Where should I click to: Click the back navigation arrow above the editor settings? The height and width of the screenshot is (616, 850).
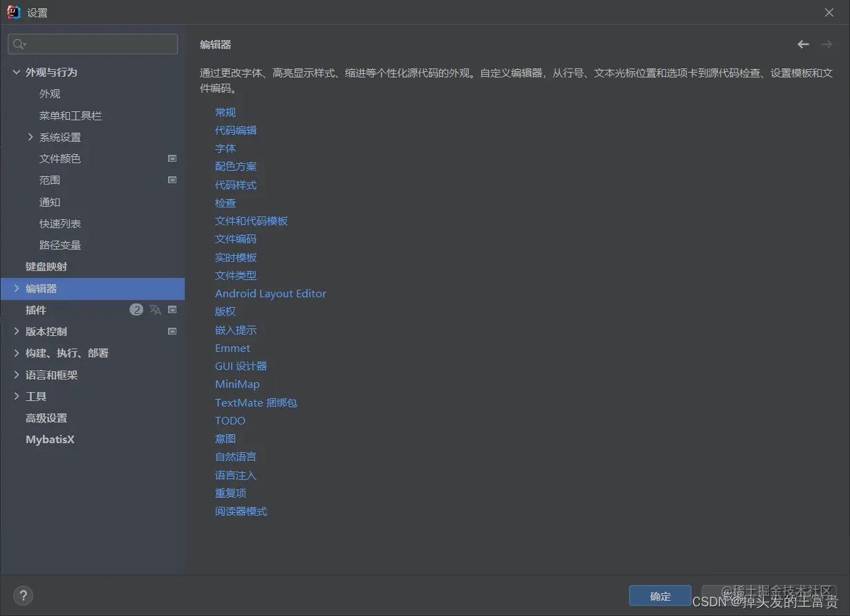(803, 44)
